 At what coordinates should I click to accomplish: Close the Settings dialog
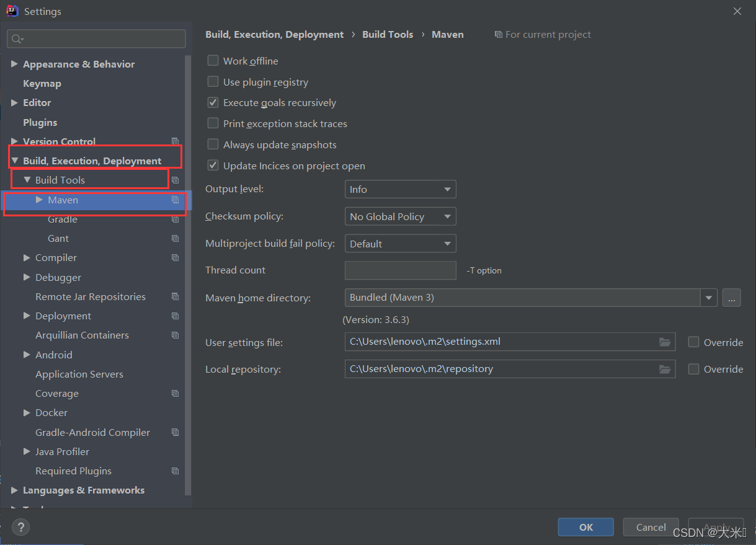(737, 11)
